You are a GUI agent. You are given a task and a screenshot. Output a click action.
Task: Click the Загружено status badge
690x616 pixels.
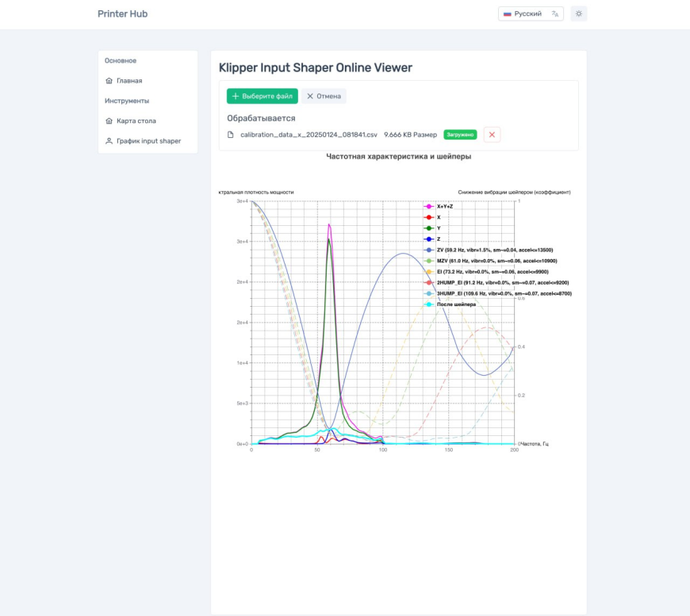click(460, 135)
